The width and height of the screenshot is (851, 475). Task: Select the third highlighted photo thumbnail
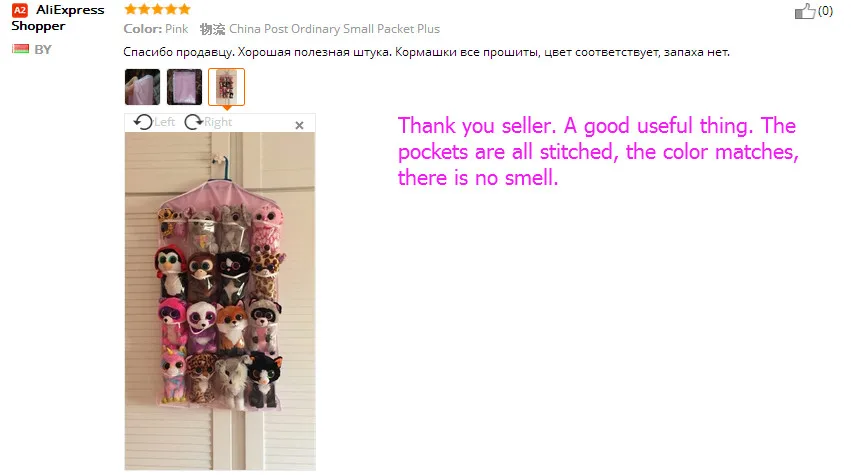click(x=226, y=87)
